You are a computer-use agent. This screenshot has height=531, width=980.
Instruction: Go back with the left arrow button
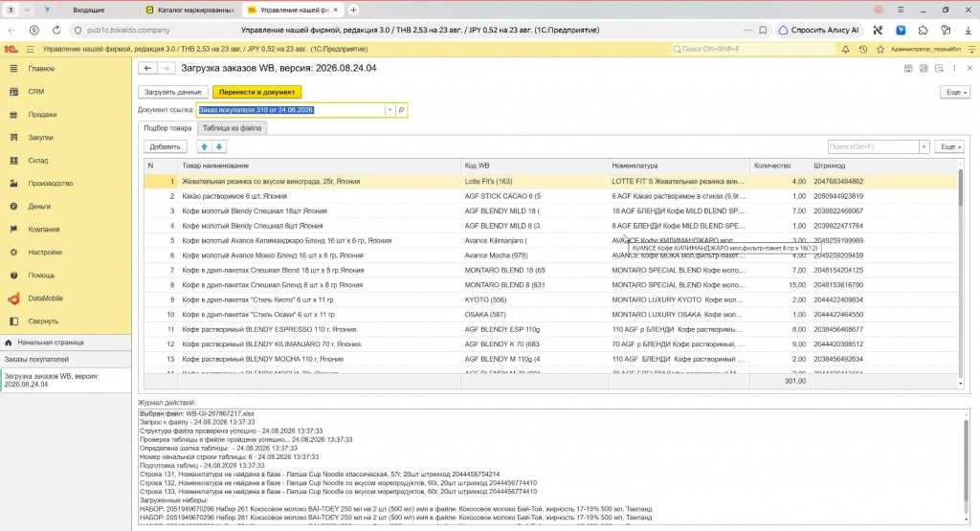[147, 69]
